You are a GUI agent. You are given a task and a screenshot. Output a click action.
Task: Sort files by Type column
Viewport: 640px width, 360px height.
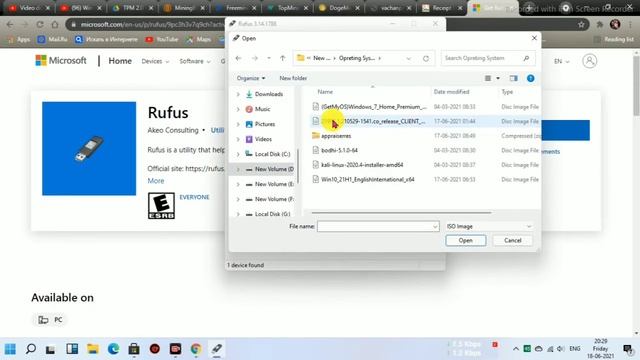tap(507, 92)
